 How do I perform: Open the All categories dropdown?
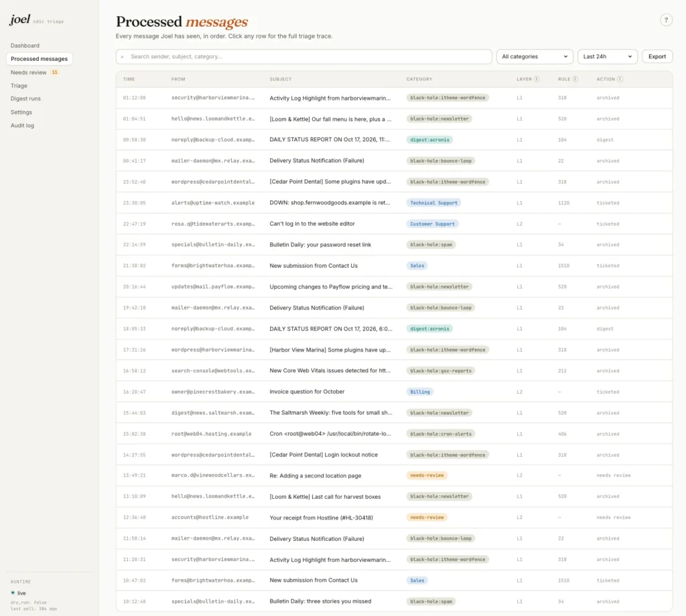point(535,57)
